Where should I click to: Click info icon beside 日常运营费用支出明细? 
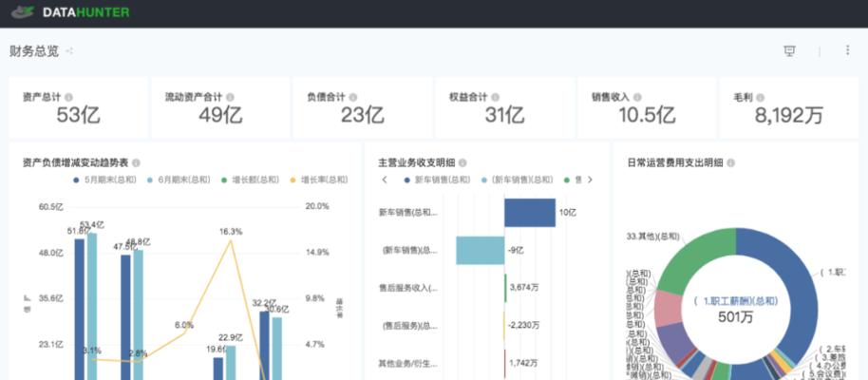(730, 162)
